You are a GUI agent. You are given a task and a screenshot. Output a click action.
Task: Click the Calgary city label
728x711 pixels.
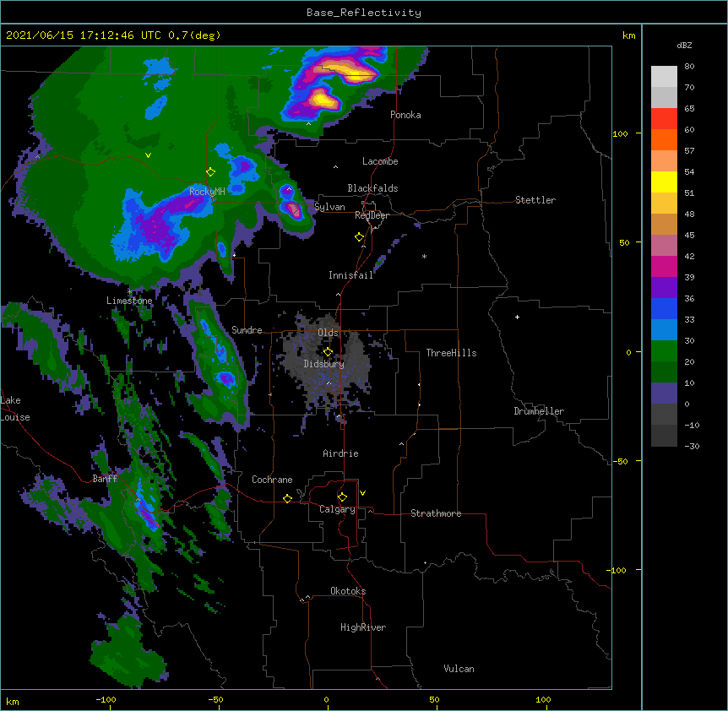tap(337, 509)
